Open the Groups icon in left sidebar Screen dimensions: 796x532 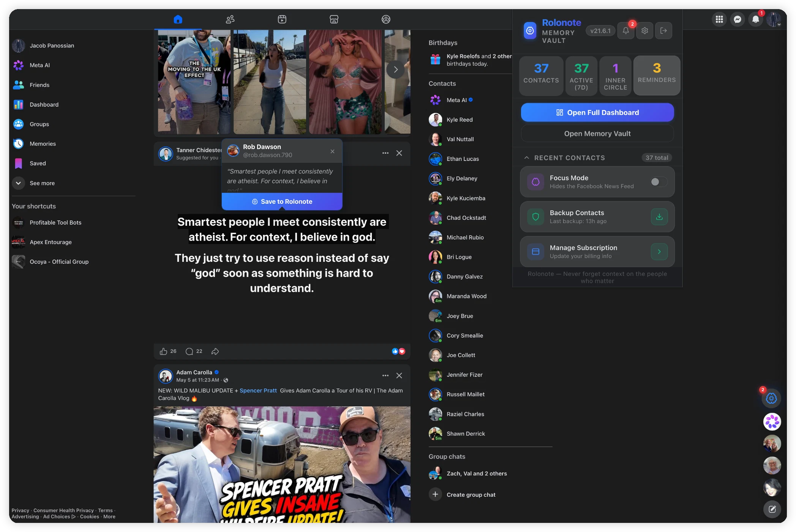(x=19, y=124)
